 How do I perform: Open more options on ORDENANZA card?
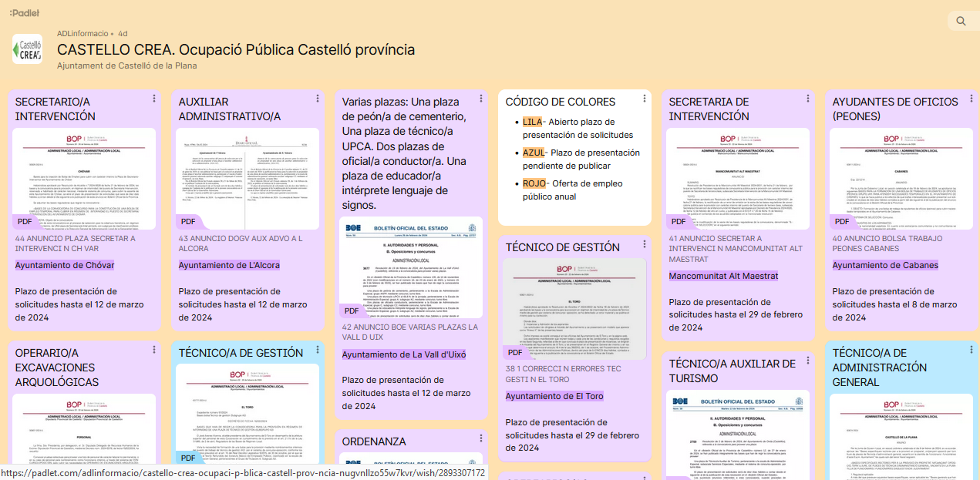(481, 438)
